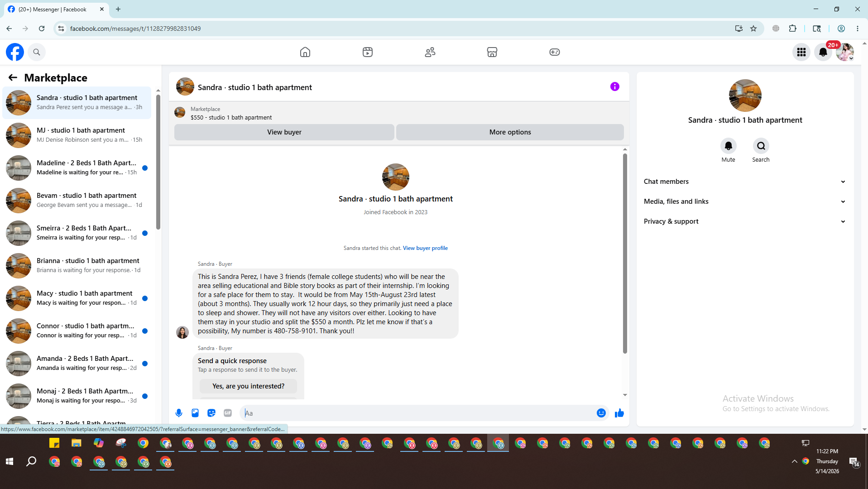Open conversation information icon
This screenshot has width=868, height=489.
click(x=614, y=86)
